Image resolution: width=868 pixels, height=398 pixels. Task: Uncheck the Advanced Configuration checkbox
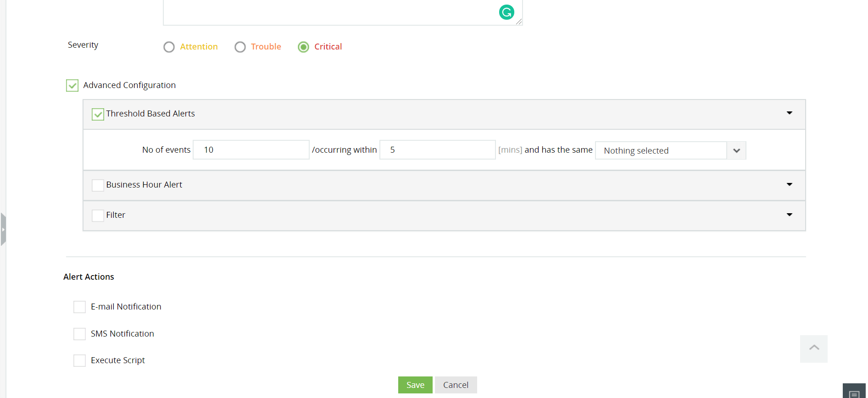click(x=72, y=85)
